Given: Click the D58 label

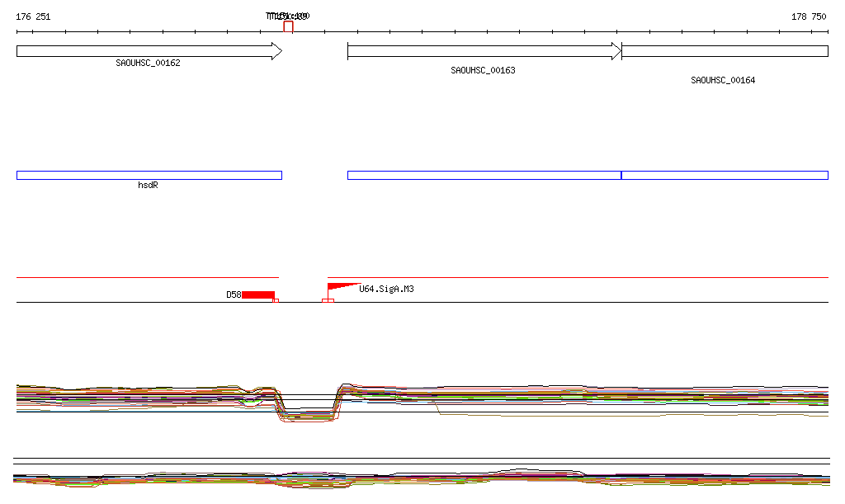Looking at the screenshot, I should 234,295.
